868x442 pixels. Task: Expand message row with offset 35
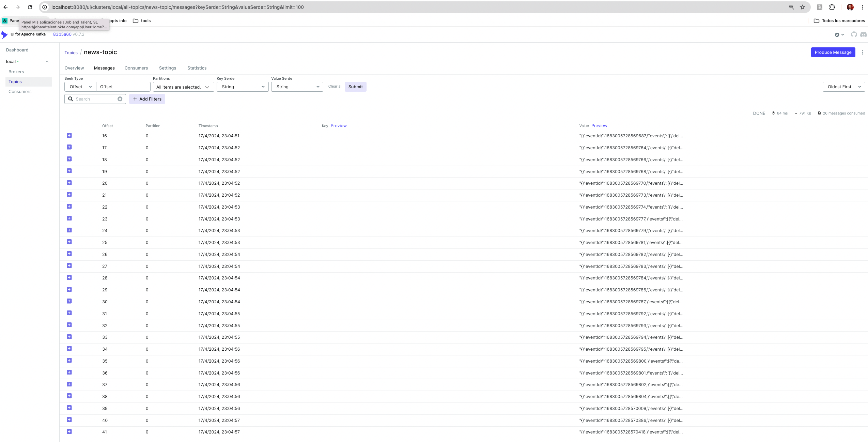point(69,361)
